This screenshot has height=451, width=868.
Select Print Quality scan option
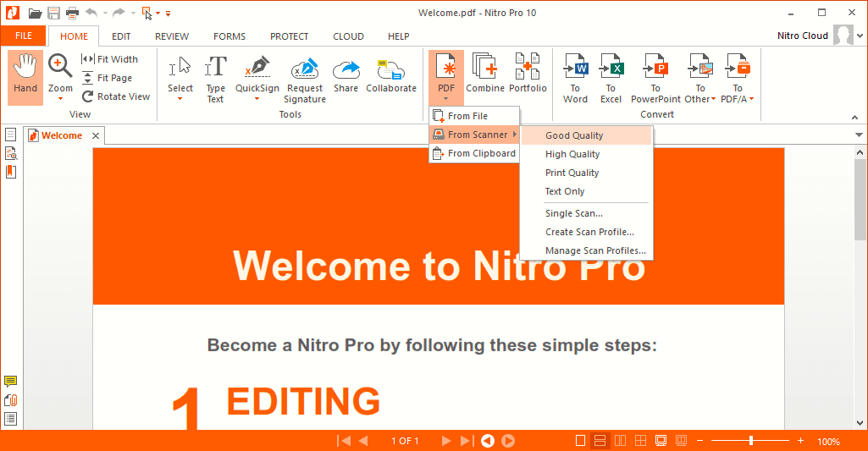(x=587, y=173)
